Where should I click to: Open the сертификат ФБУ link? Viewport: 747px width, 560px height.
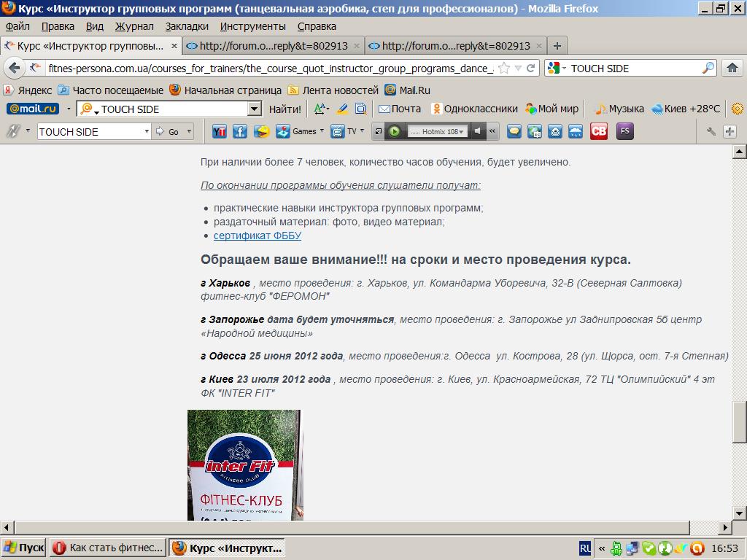[257, 236]
